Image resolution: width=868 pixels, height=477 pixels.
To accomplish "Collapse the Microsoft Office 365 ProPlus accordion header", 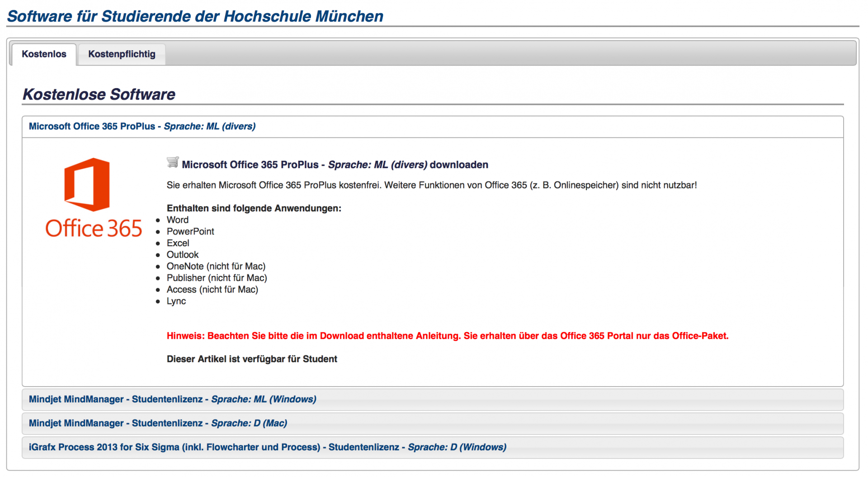I will pos(433,126).
